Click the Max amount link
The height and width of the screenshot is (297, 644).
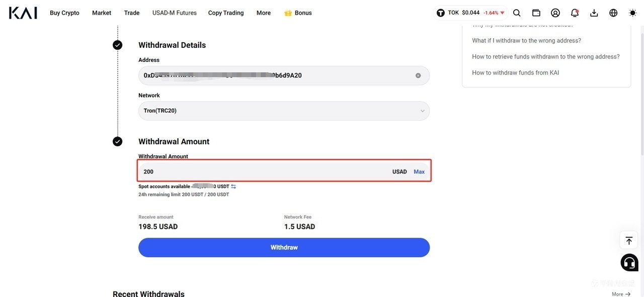point(419,172)
